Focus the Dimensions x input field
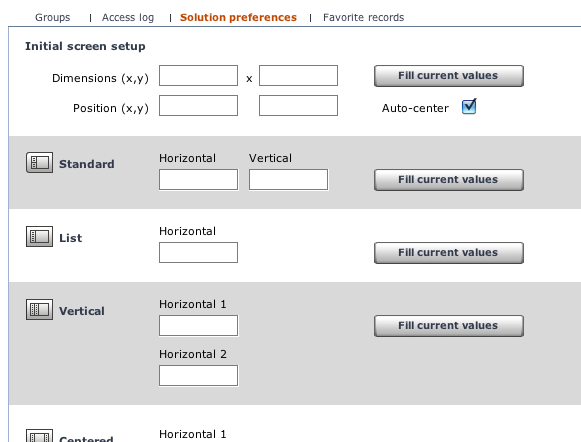The width and height of the screenshot is (581, 442). pos(198,76)
